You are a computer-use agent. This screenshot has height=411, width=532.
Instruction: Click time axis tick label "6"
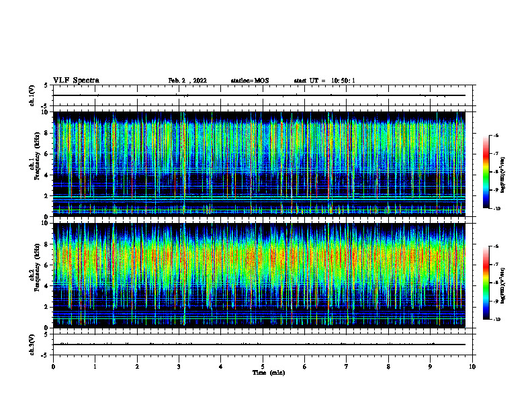(x=305, y=367)
